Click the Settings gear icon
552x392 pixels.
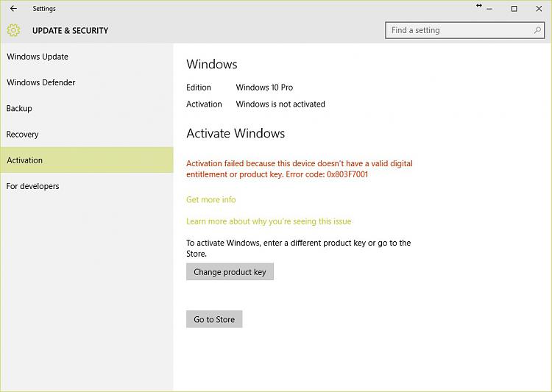tap(13, 30)
